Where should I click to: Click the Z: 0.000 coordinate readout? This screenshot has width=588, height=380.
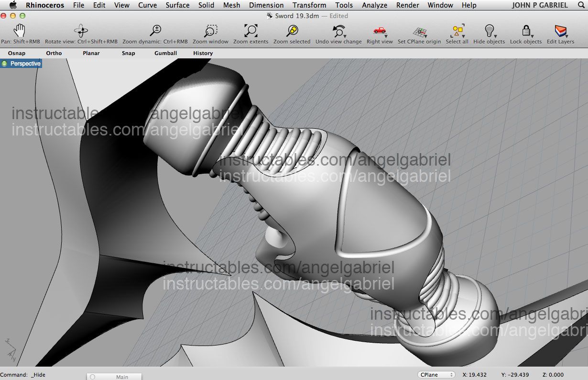pos(553,375)
